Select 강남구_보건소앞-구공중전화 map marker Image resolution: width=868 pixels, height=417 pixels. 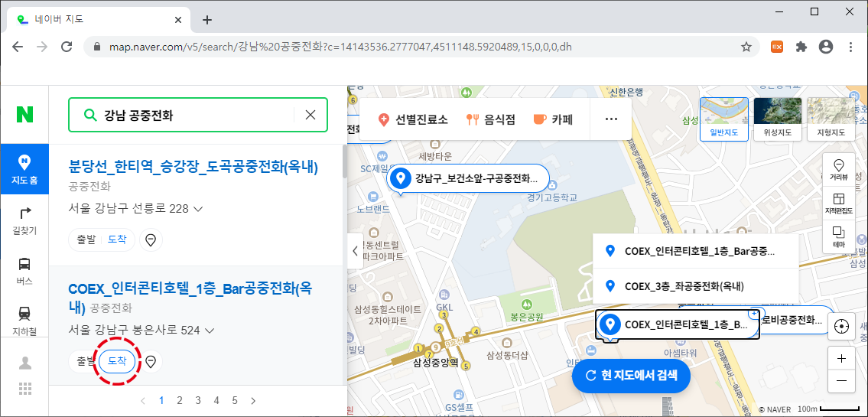click(x=468, y=178)
